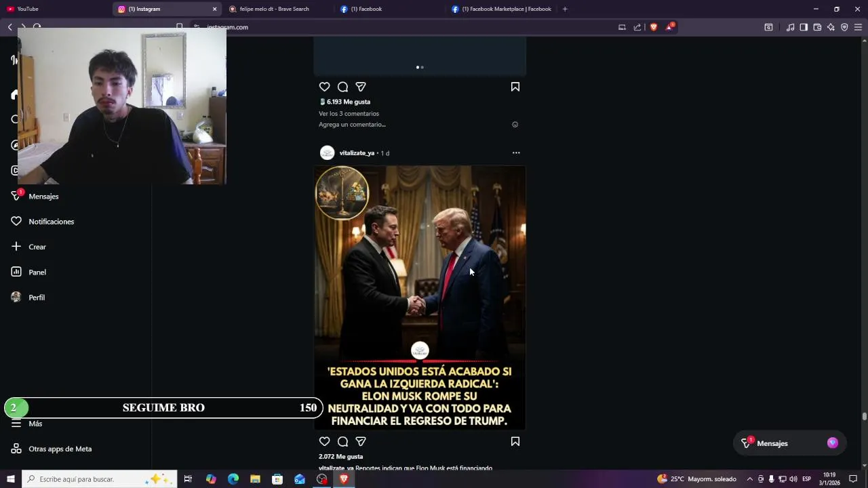868x488 pixels.
Task: Switch to felipe melo dt Brave Search tab
Action: click(x=278, y=9)
